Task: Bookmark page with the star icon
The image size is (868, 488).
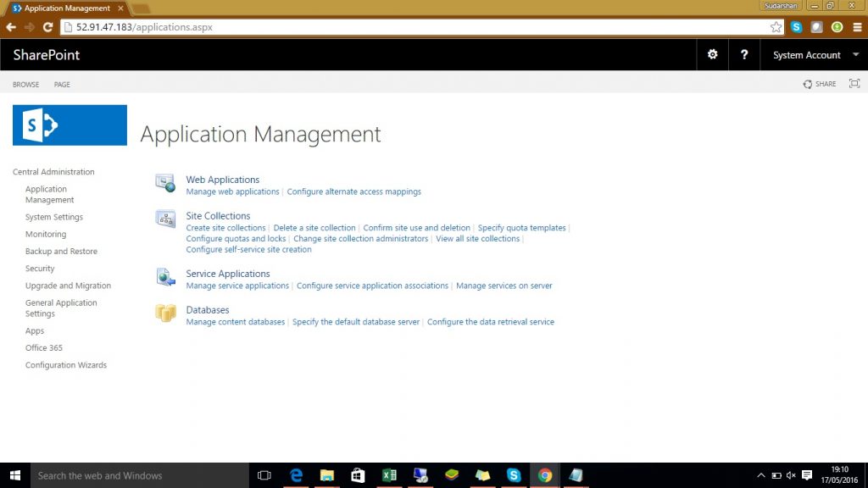Action: pyautogui.click(x=776, y=27)
